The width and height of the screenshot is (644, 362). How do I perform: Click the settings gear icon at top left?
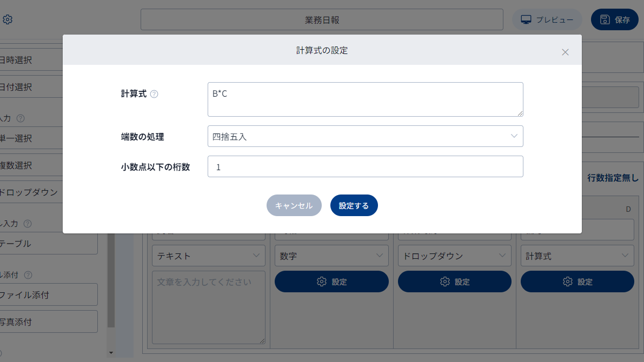coord(8,19)
